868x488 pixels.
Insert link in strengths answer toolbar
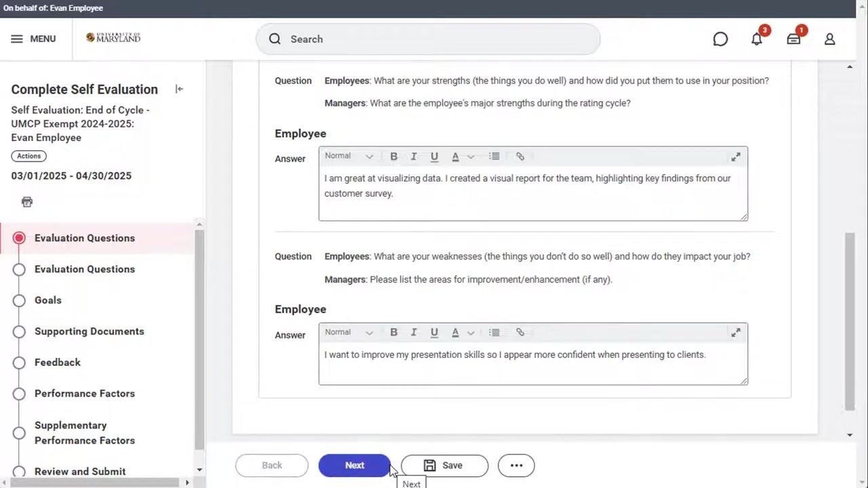click(x=520, y=157)
